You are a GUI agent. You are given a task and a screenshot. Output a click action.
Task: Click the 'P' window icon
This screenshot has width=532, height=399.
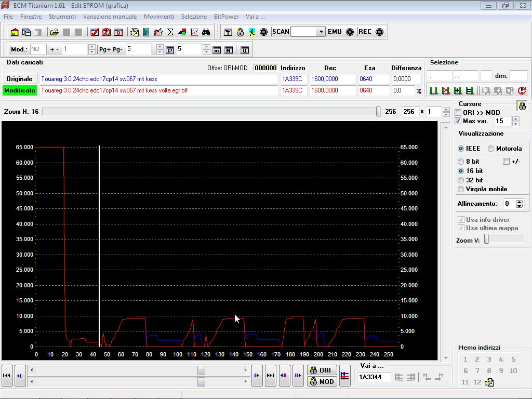tap(170, 50)
